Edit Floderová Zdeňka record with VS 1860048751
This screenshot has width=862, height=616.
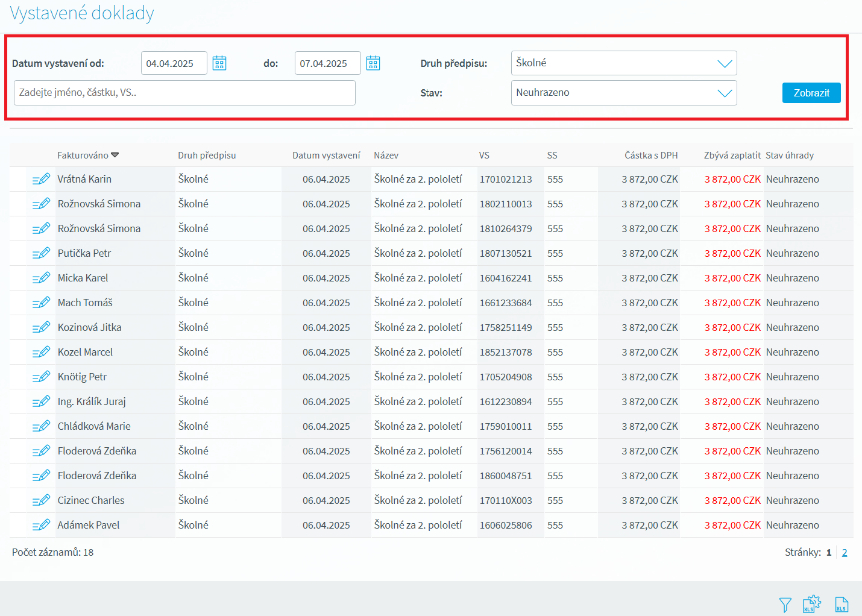(x=41, y=476)
